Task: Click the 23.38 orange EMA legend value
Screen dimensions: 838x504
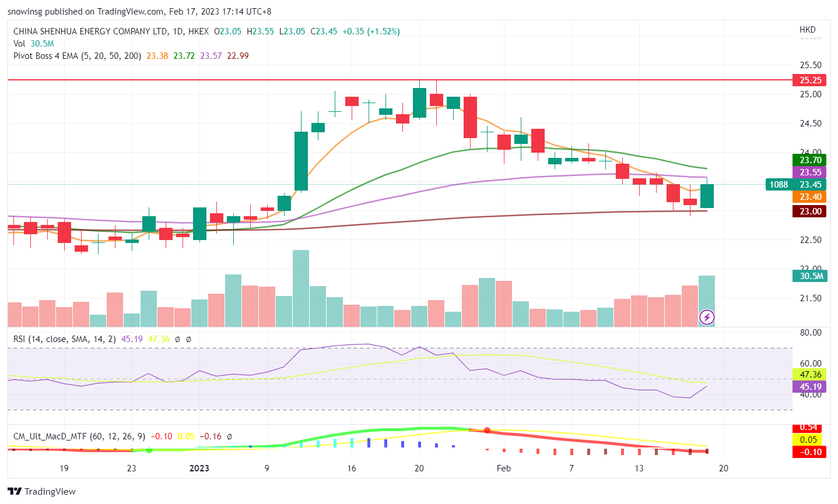Action: click(x=157, y=56)
